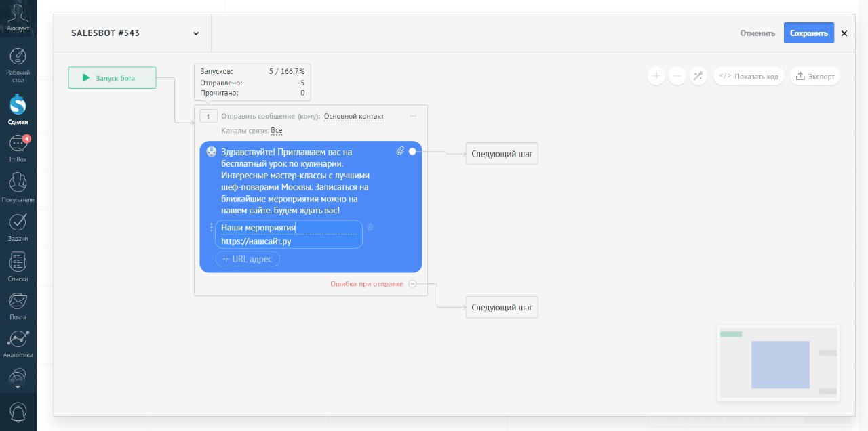868x431 pixels.
Task: Click the Save button
Action: 808,33
